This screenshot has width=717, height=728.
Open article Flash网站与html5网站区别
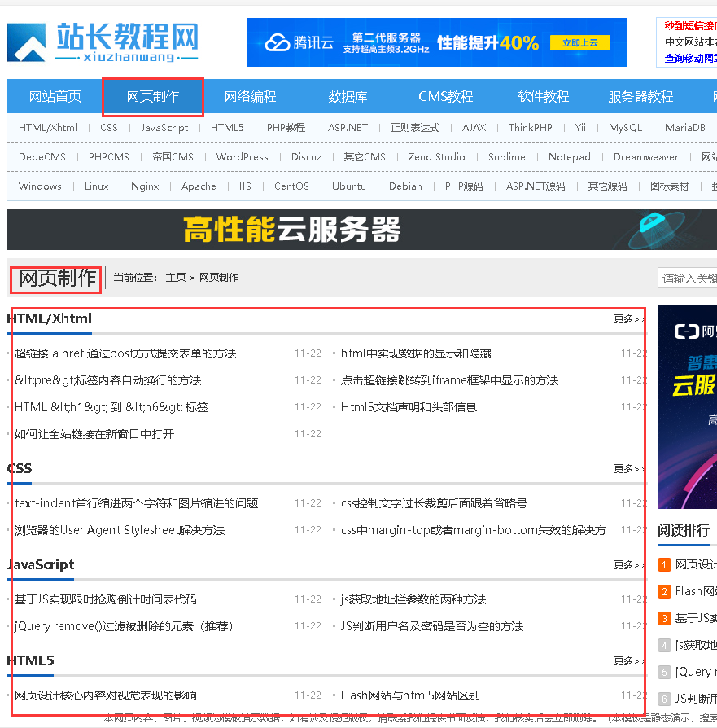(x=410, y=696)
